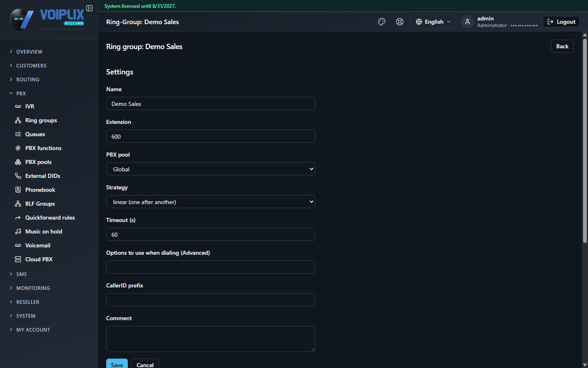Focus the Name input field
Image resolution: width=588 pixels, height=368 pixels.
(x=211, y=103)
